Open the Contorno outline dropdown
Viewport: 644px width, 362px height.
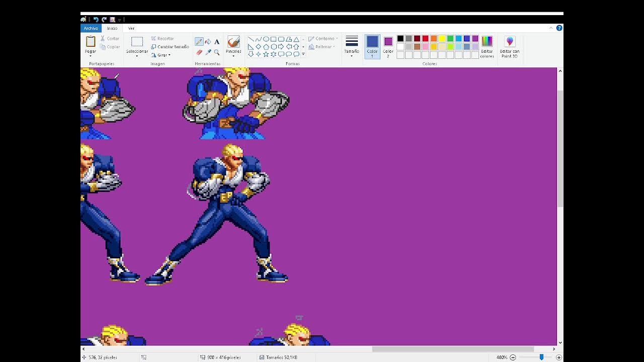pyautogui.click(x=323, y=39)
